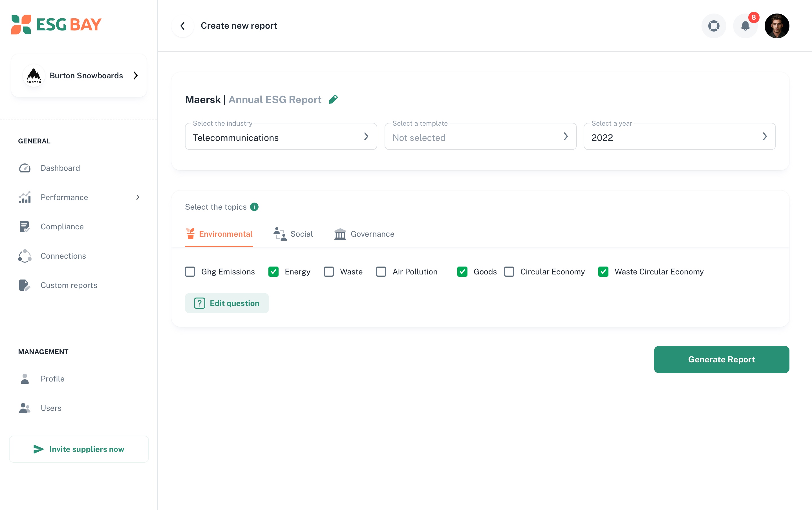Click the Maersk report name
This screenshot has width=812, height=510.
(203, 99)
